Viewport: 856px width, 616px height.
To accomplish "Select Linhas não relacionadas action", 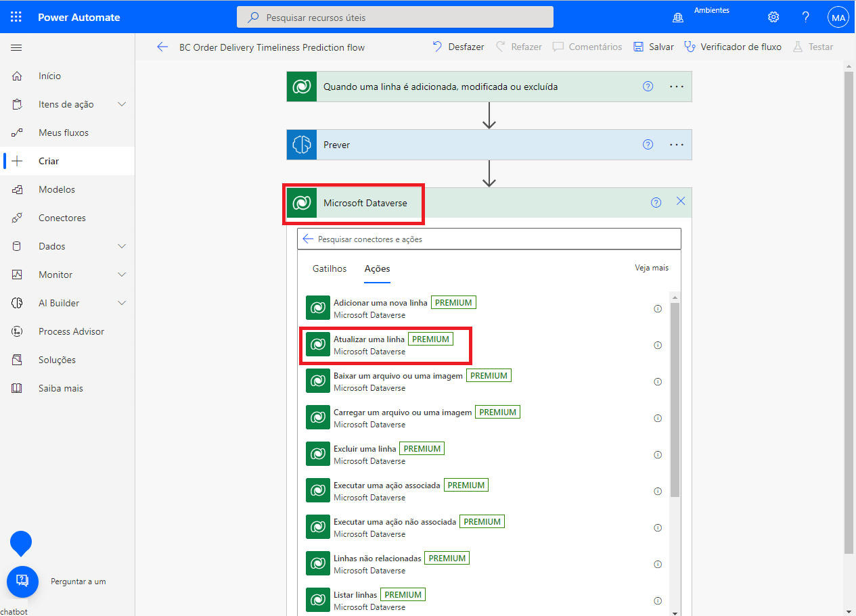I will (484, 564).
